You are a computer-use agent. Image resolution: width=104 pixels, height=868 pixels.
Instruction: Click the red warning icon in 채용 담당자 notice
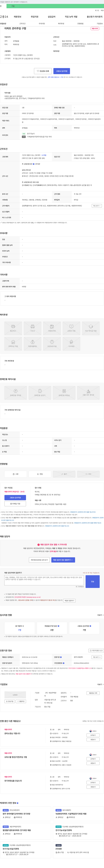click(x=38, y=545)
